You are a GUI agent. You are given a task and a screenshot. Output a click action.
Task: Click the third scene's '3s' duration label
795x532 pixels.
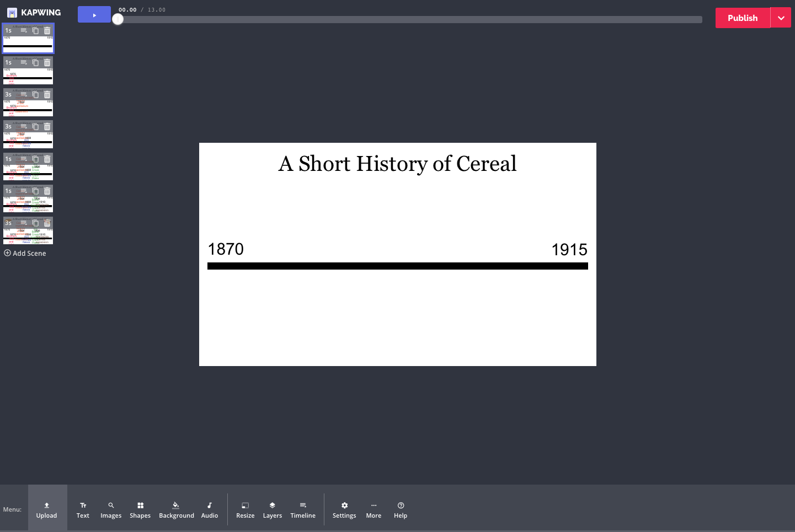[8, 95]
